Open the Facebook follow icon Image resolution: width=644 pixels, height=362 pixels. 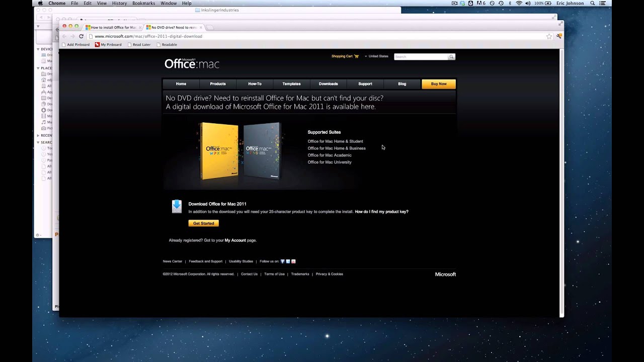click(283, 261)
